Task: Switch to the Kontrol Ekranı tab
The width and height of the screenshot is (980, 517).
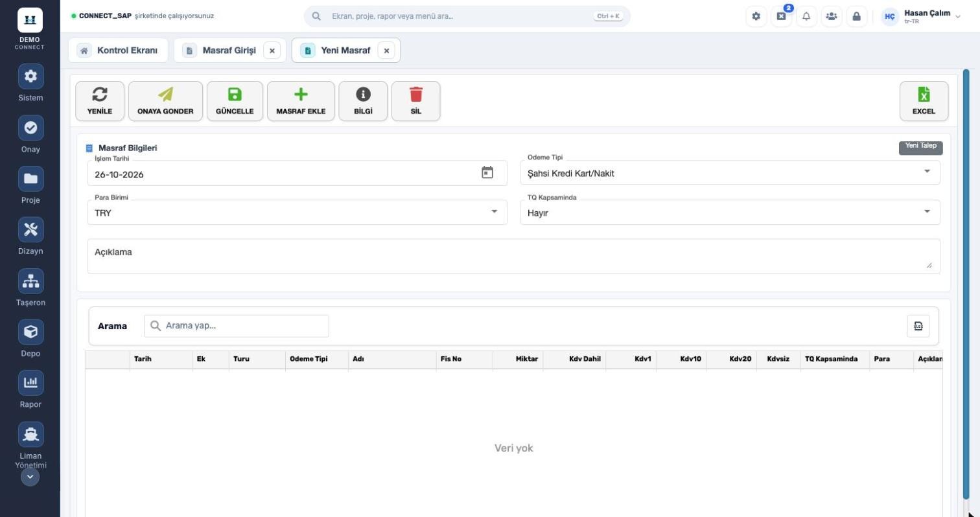Action: coord(118,51)
